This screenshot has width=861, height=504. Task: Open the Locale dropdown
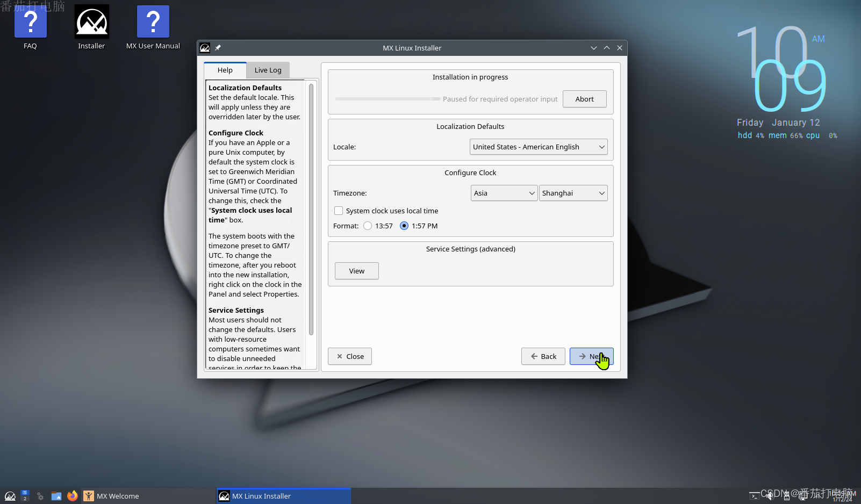(x=539, y=147)
